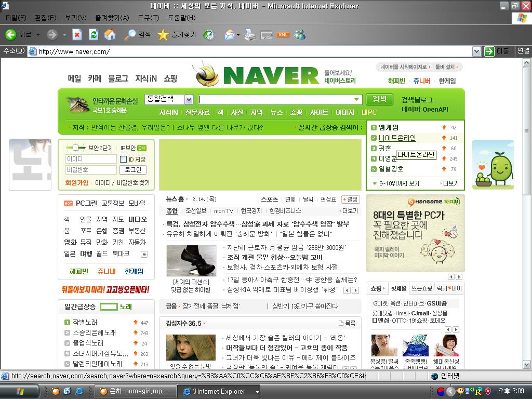Click the next arrow under Hangame banner
The image size is (532, 399).
pos(459,277)
